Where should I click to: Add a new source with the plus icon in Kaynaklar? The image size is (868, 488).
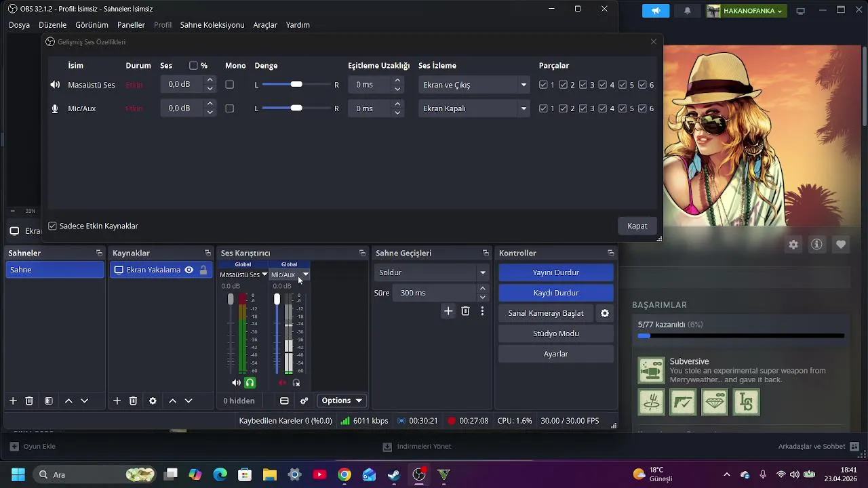coord(117,401)
